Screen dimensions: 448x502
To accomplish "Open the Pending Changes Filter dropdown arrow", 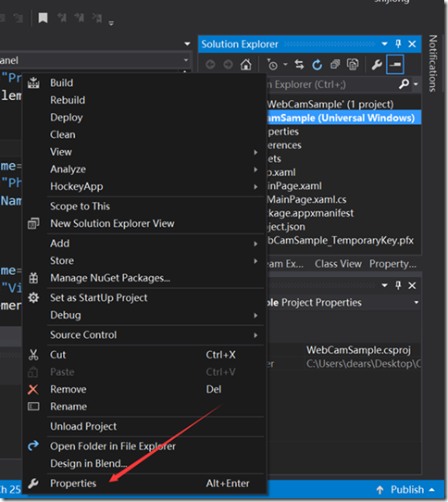I will (285, 65).
